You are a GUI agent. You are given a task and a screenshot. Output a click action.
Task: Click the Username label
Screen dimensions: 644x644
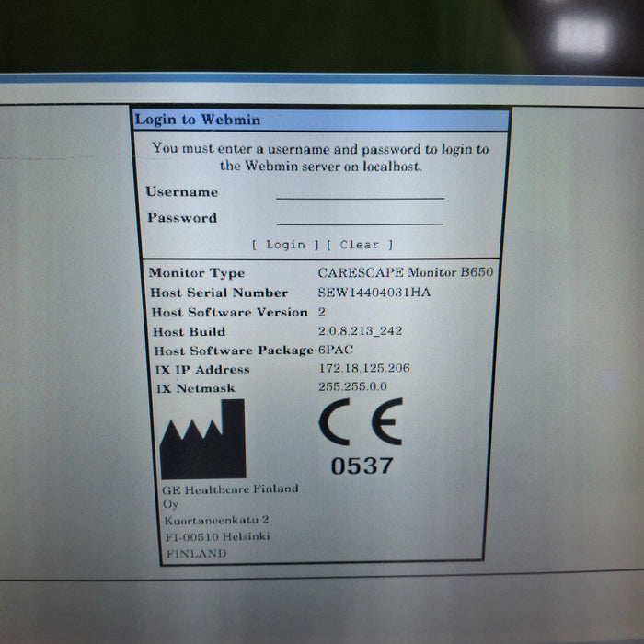pos(182,192)
